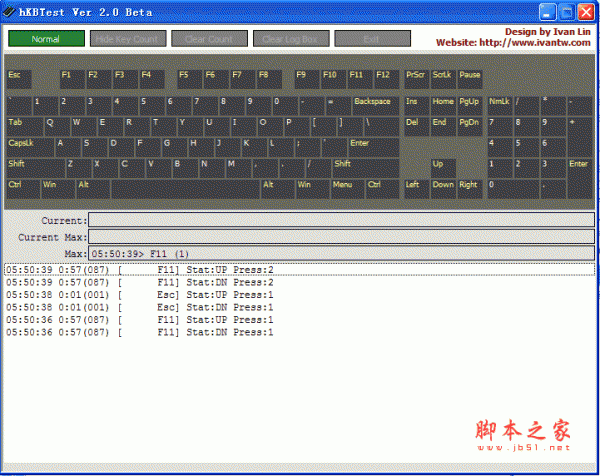This screenshot has width=600, height=476.
Task: Click the CapsLk key tile
Action: point(30,148)
